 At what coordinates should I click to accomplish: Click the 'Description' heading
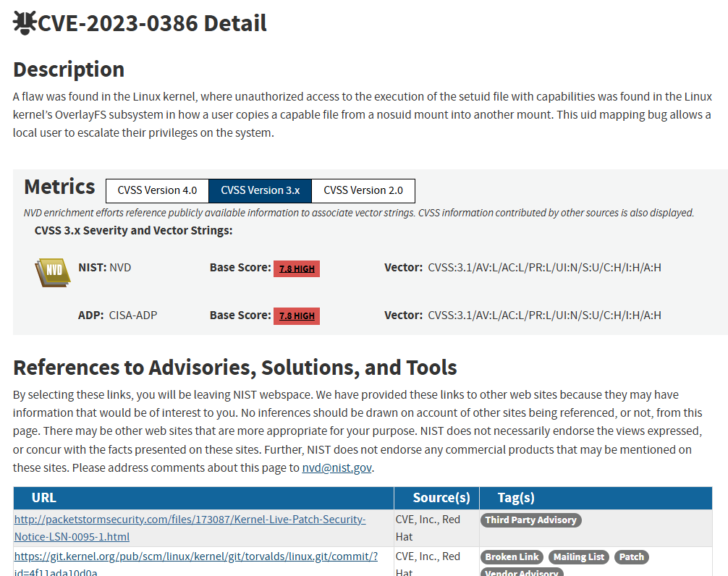pyautogui.click(x=69, y=69)
